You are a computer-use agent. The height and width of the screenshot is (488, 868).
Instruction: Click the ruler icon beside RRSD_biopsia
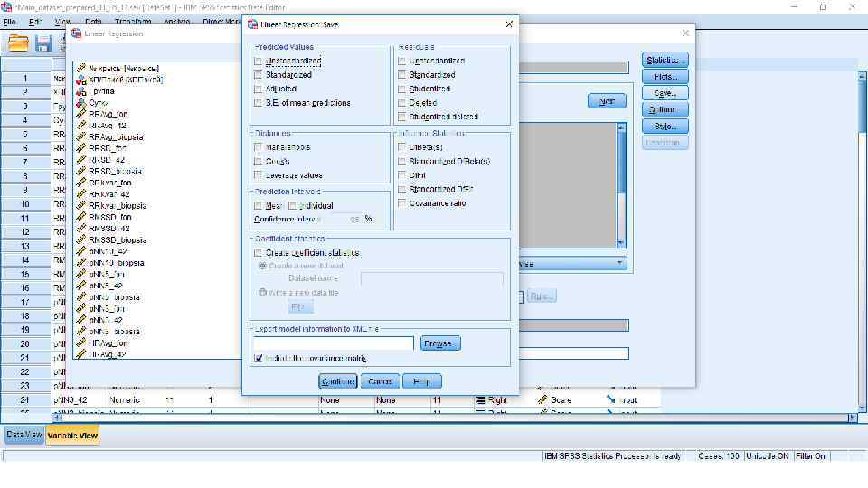click(81, 172)
